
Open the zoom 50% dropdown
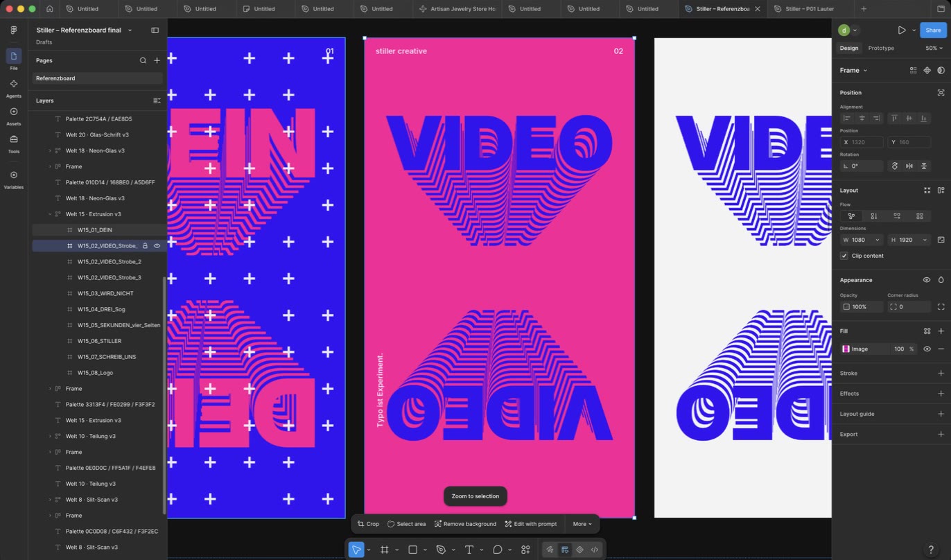pyautogui.click(x=934, y=49)
